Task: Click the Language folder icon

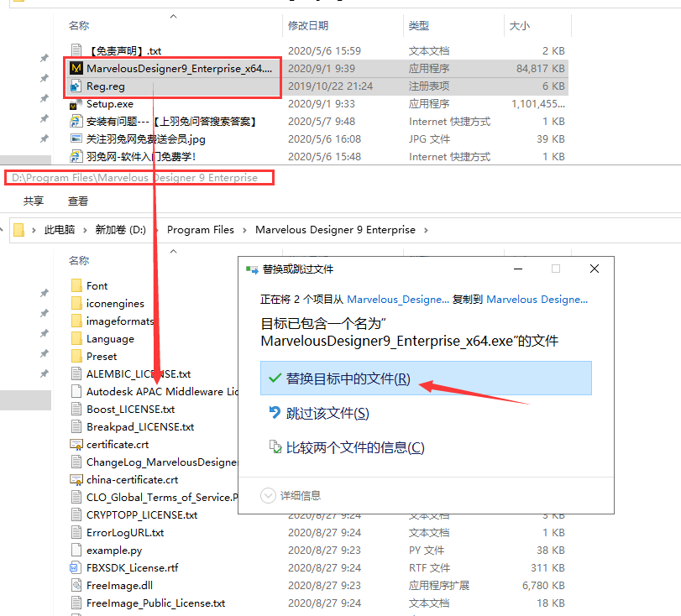Action: click(76, 338)
